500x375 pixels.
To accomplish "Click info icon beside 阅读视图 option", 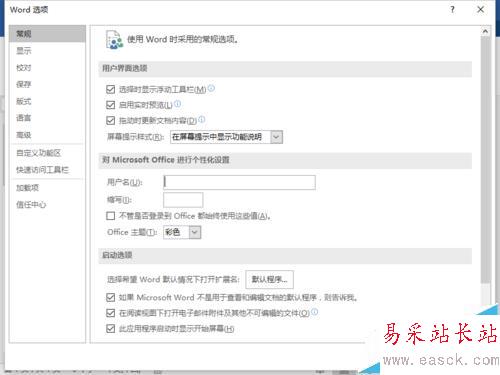I will pyautogui.click(x=314, y=312).
